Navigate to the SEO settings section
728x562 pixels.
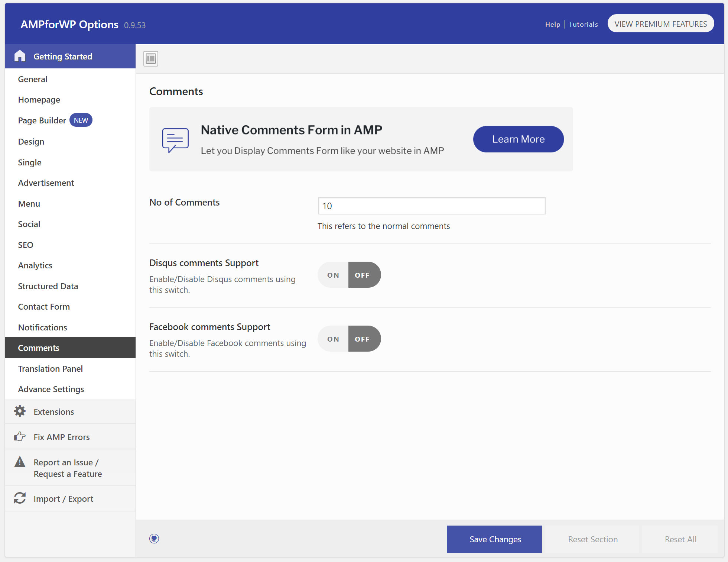[x=26, y=245]
